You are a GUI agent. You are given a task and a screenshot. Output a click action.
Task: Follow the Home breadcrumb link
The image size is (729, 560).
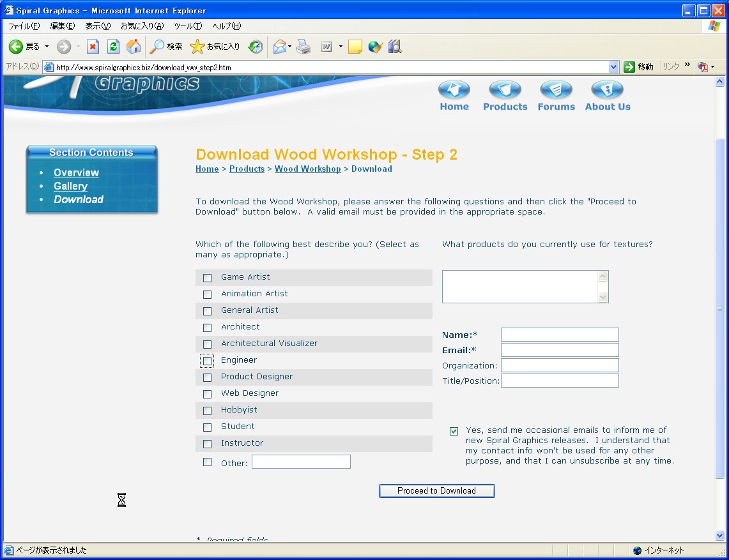(207, 169)
